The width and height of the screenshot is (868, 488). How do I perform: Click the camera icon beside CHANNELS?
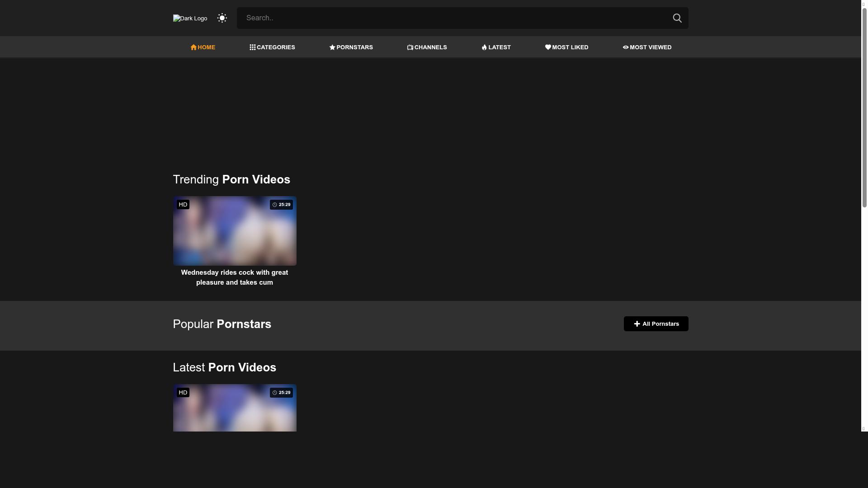[x=410, y=47]
